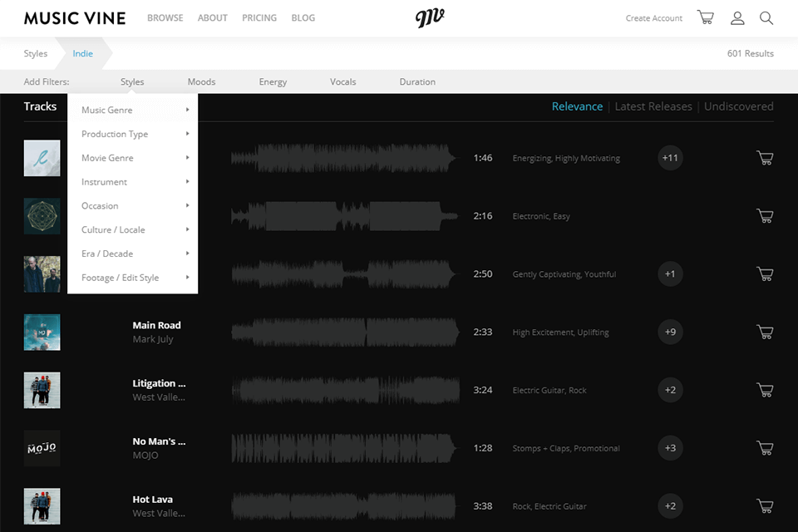Click the Create Account link
Screen dimensions: 798x532
pos(654,17)
